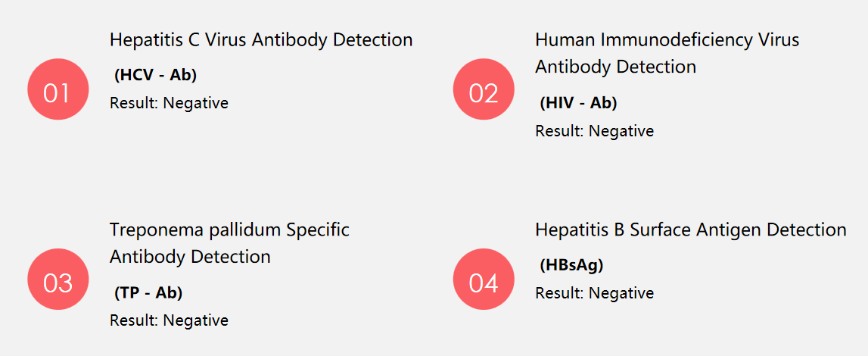
Task: Click the bold (TP - Ab) abbreviation
Action: pos(148,293)
